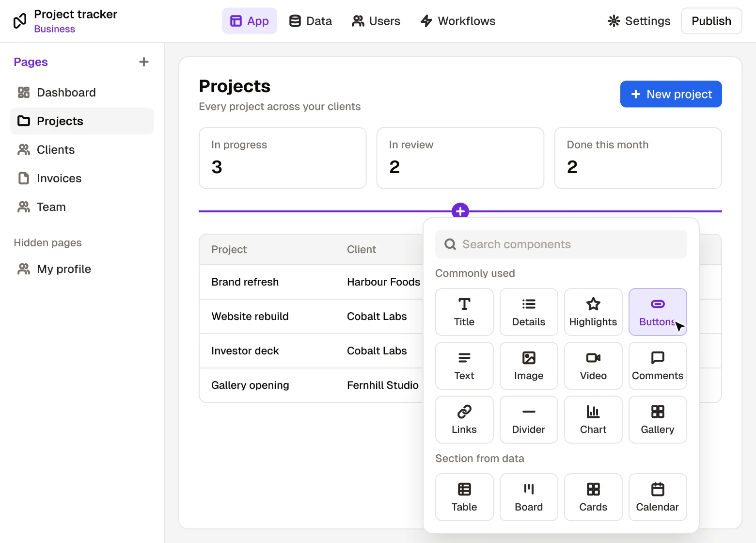Click the Business plan link
This screenshot has height=543, width=756.
(x=55, y=29)
